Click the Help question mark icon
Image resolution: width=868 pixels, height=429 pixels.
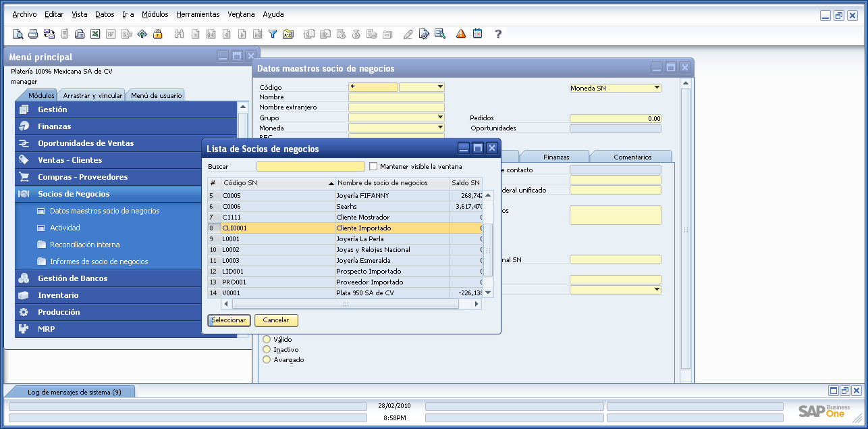[497, 33]
